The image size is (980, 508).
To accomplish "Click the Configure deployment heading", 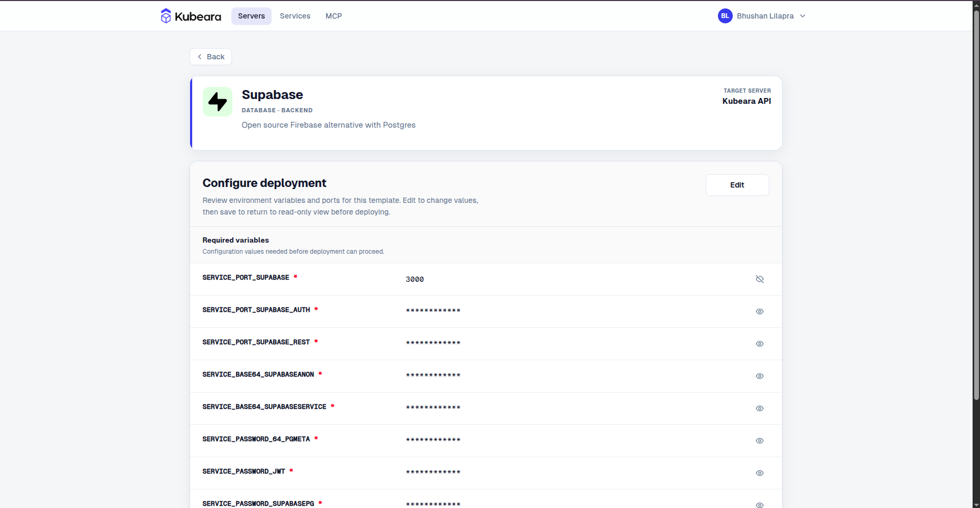I will 264,183.
